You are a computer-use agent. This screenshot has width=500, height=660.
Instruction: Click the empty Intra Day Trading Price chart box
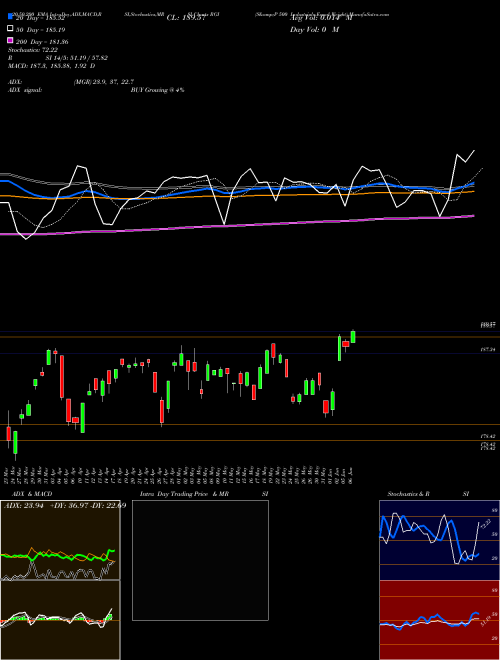pyautogui.click(x=200, y=560)
